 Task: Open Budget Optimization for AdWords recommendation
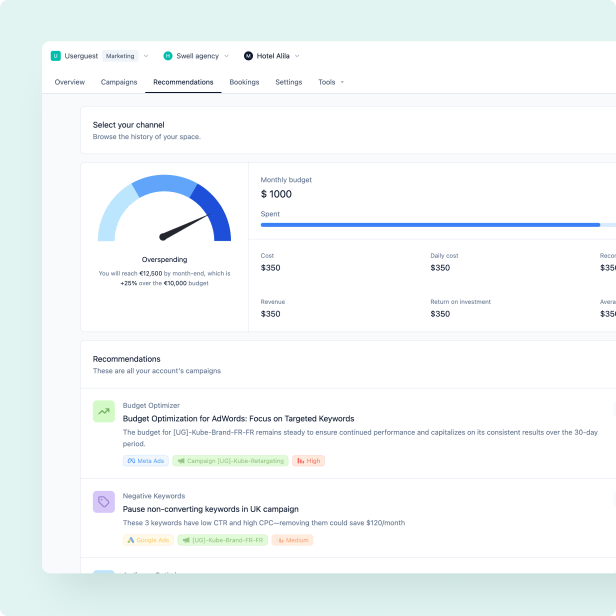pyautogui.click(x=238, y=419)
